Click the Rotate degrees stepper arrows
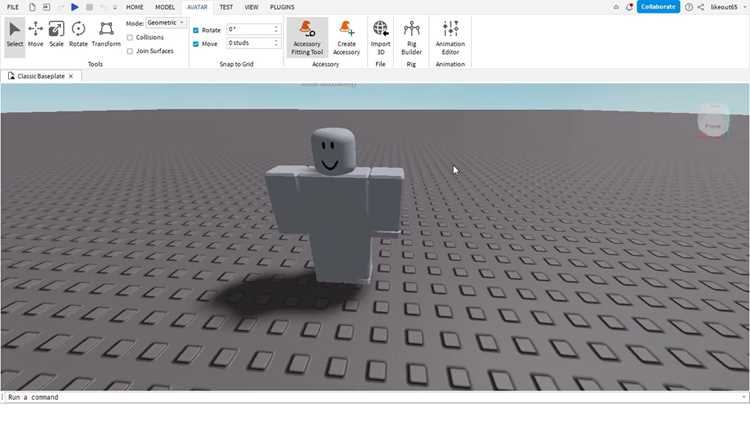The width and height of the screenshot is (750, 421). pyautogui.click(x=276, y=29)
